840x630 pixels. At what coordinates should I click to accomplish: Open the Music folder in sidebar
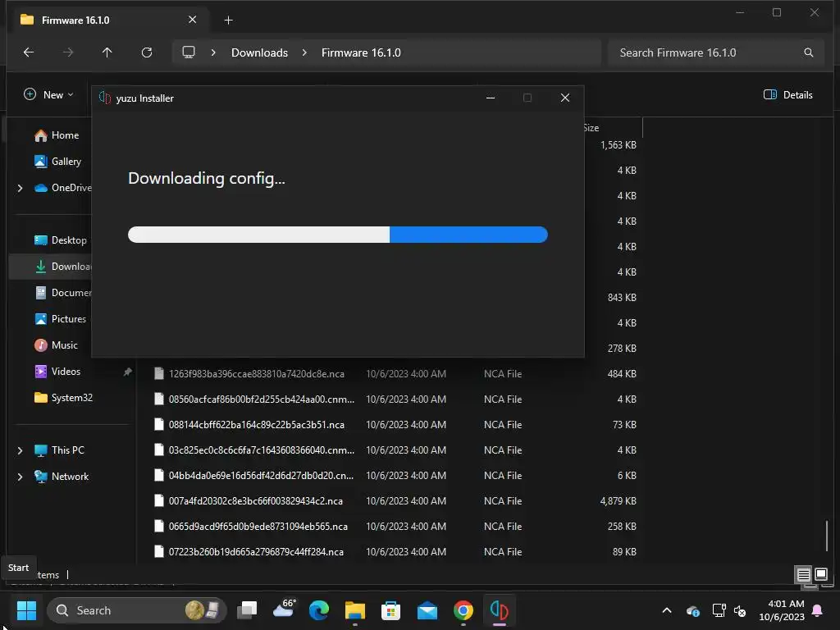57,345
